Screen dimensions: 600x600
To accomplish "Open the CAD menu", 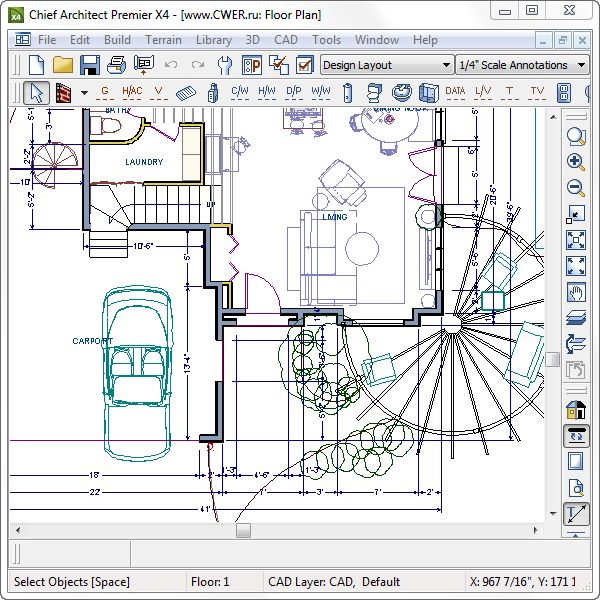I will click(285, 40).
